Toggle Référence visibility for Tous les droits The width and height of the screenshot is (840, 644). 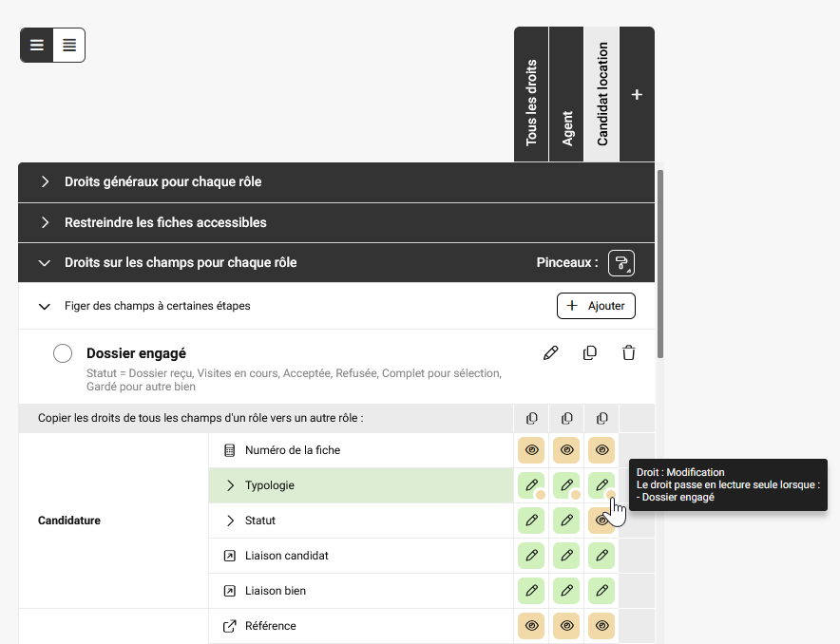tap(531, 626)
